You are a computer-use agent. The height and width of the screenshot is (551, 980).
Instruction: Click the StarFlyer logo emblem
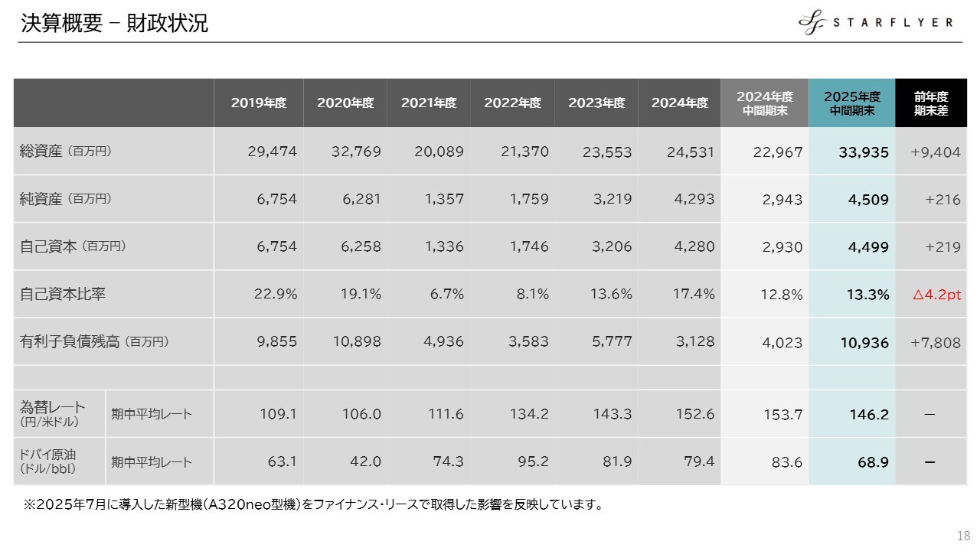(813, 23)
